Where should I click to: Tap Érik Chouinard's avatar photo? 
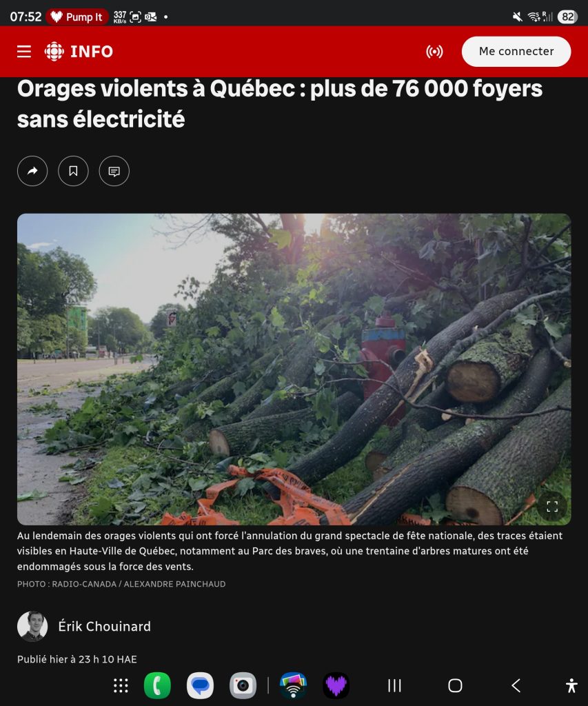click(32, 626)
